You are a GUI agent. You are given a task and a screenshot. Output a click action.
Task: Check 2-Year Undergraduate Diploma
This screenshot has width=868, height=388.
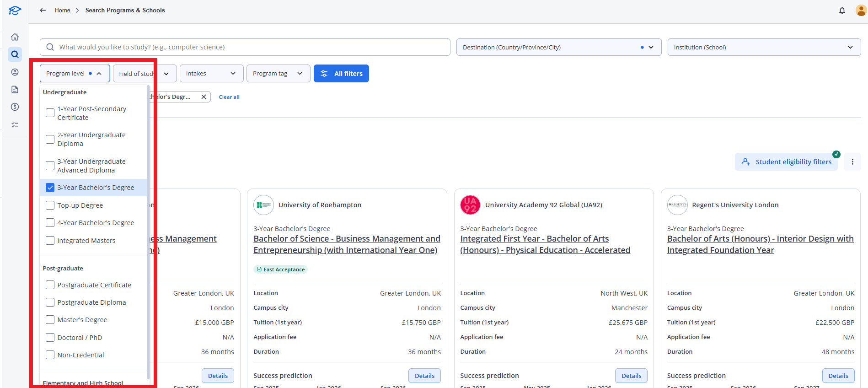point(50,139)
